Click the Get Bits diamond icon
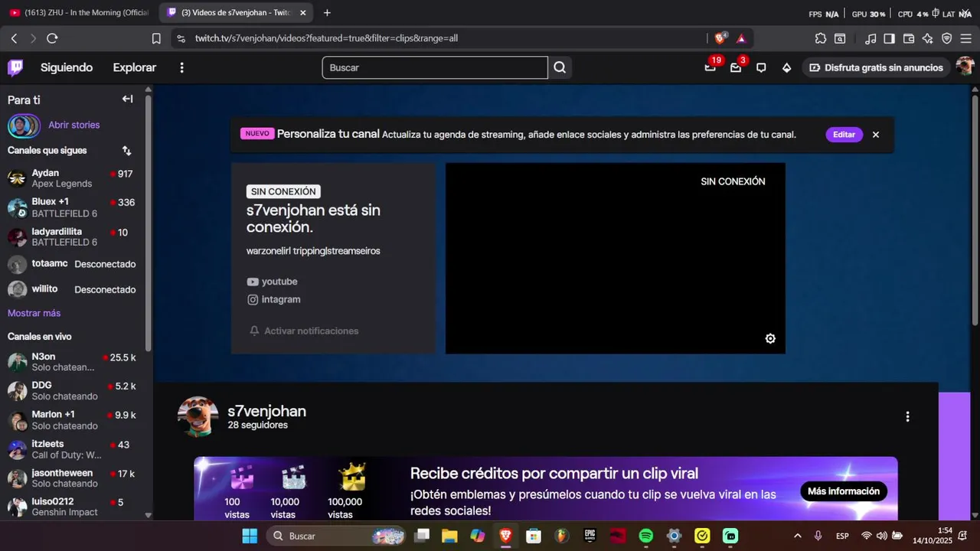980x551 pixels. pyautogui.click(x=786, y=67)
